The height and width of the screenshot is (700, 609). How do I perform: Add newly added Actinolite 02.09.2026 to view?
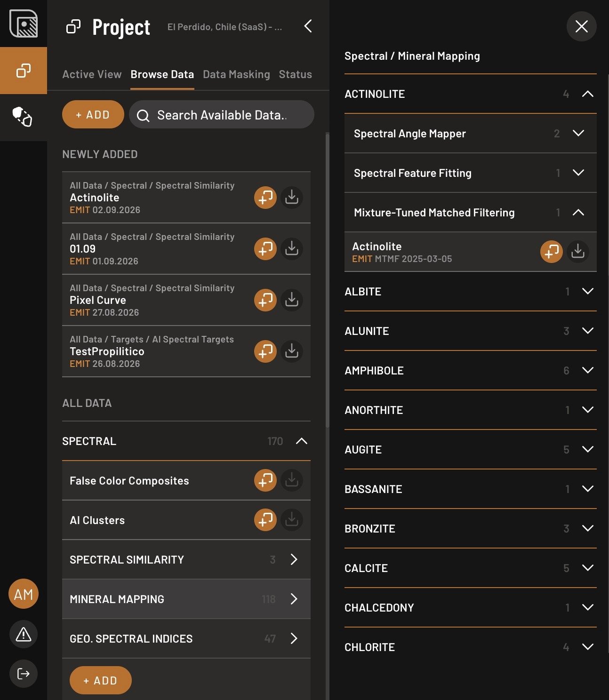click(x=265, y=198)
